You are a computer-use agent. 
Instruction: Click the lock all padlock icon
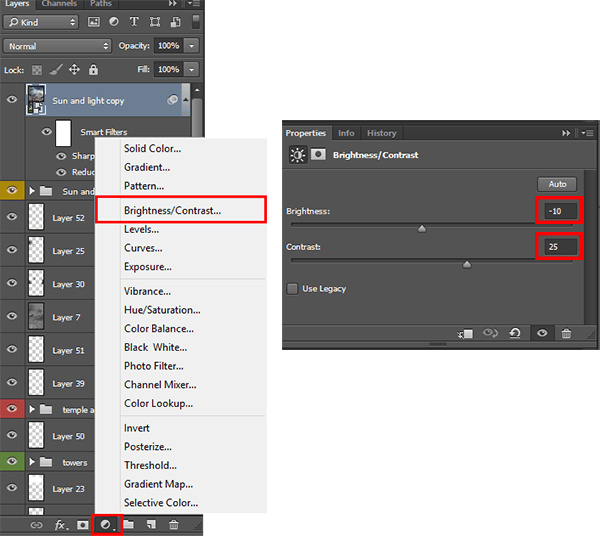93,70
